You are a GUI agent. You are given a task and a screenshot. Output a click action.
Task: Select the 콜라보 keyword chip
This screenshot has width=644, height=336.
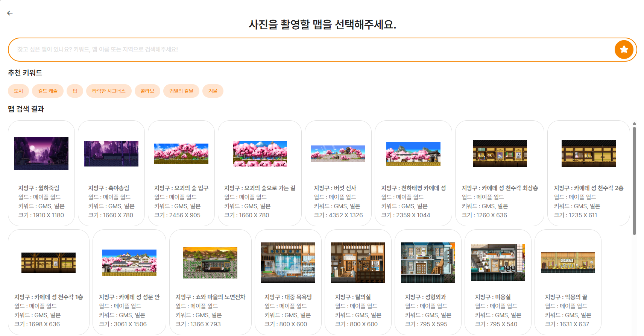[147, 91]
